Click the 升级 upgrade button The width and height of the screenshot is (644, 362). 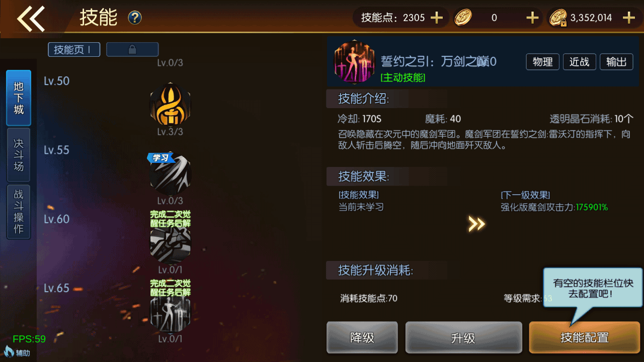coord(463,337)
